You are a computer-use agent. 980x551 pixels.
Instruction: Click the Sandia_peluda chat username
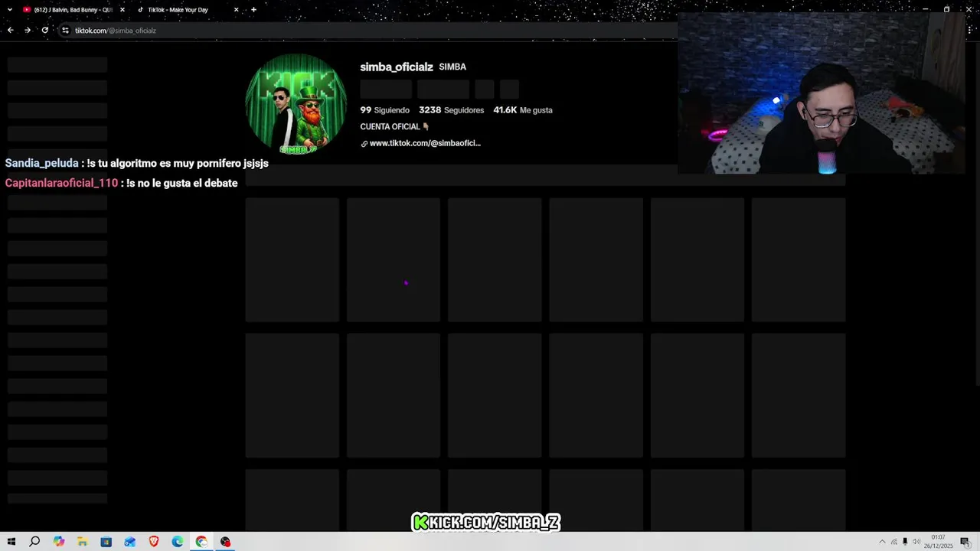41,163
